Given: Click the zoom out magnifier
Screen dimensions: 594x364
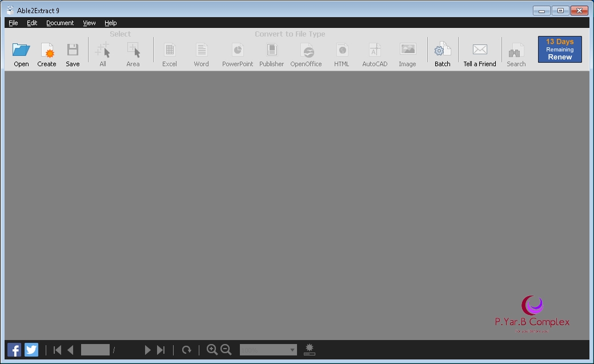Looking at the screenshot, I should pos(226,350).
